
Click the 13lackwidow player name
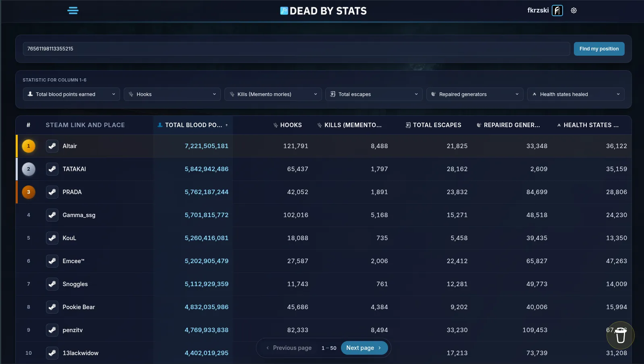pos(81,353)
